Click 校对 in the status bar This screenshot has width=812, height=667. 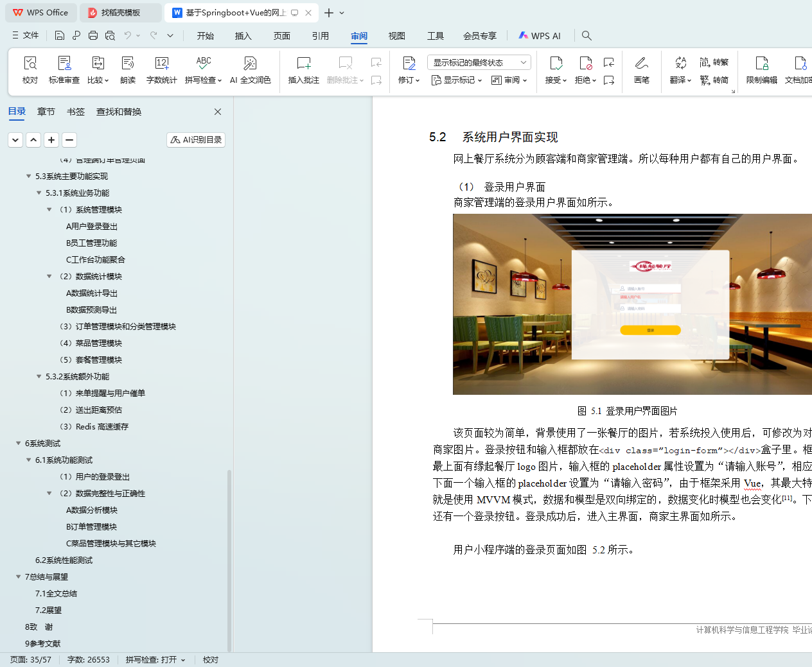(211, 659)
